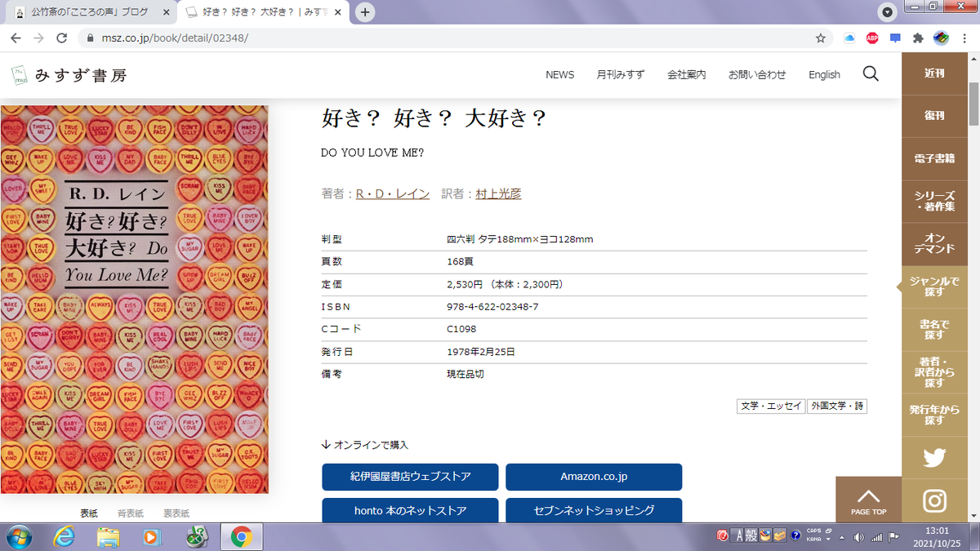Show 表紙 cover view
The height and width of the screenshot is (551, 980).
click(x=88, y=513)
